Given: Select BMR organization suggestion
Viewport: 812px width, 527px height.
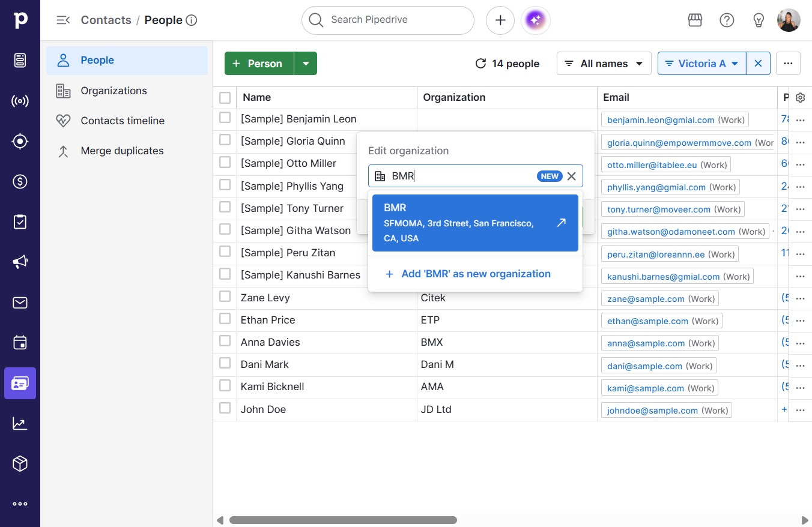Looking at the screenshot, I should pyautogui.click(x=475, y=223).
